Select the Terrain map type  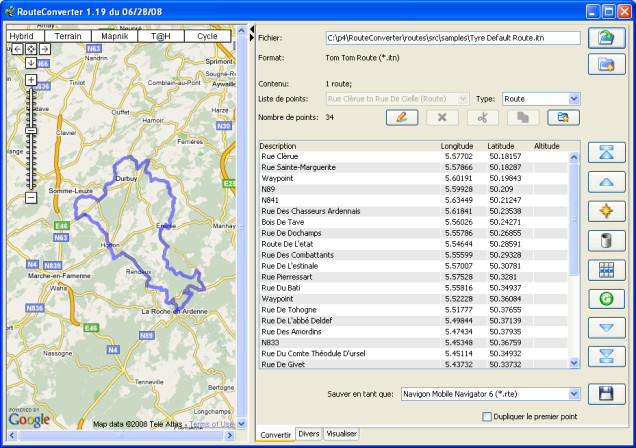(68, 36)
